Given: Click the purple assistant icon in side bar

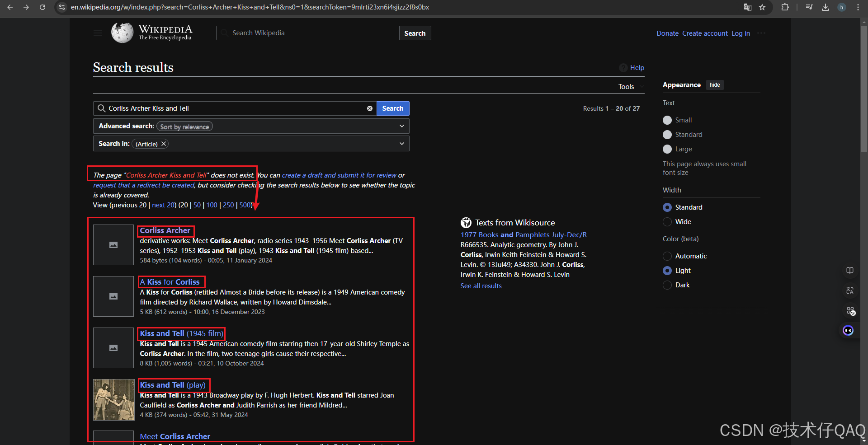Looking at the screenshot, I should pos(848,331).
